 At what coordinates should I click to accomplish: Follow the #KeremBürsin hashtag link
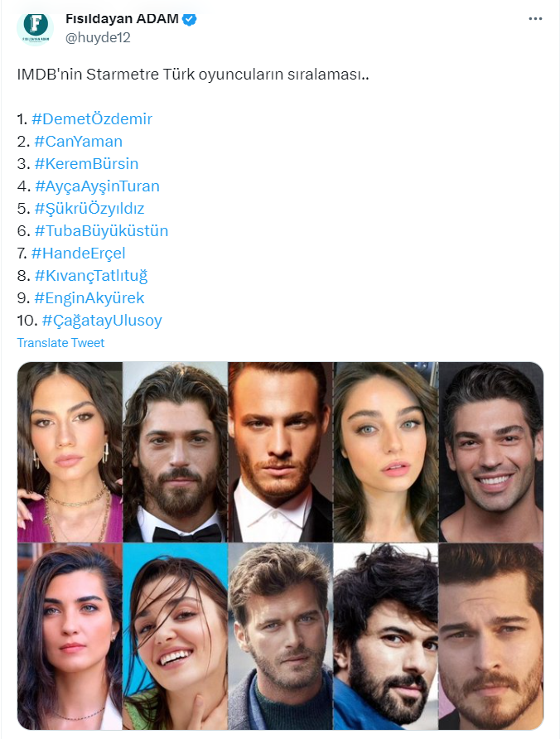86,163
